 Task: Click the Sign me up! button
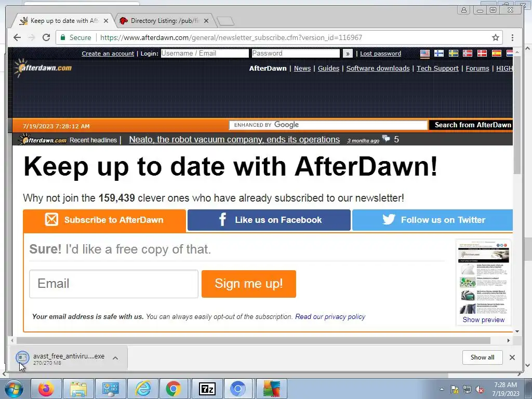coord(249,284)
